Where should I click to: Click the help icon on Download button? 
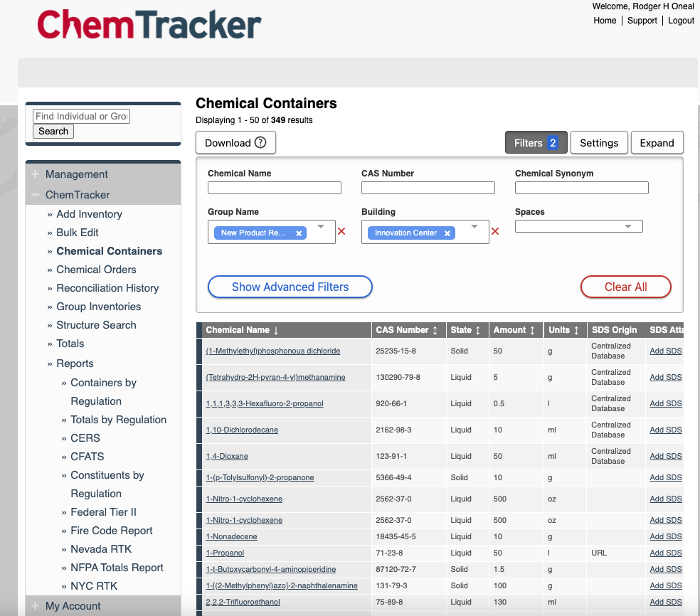[260, 142]
